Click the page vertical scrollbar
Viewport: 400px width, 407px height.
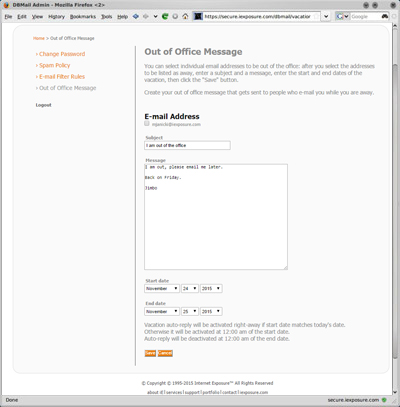395,210
